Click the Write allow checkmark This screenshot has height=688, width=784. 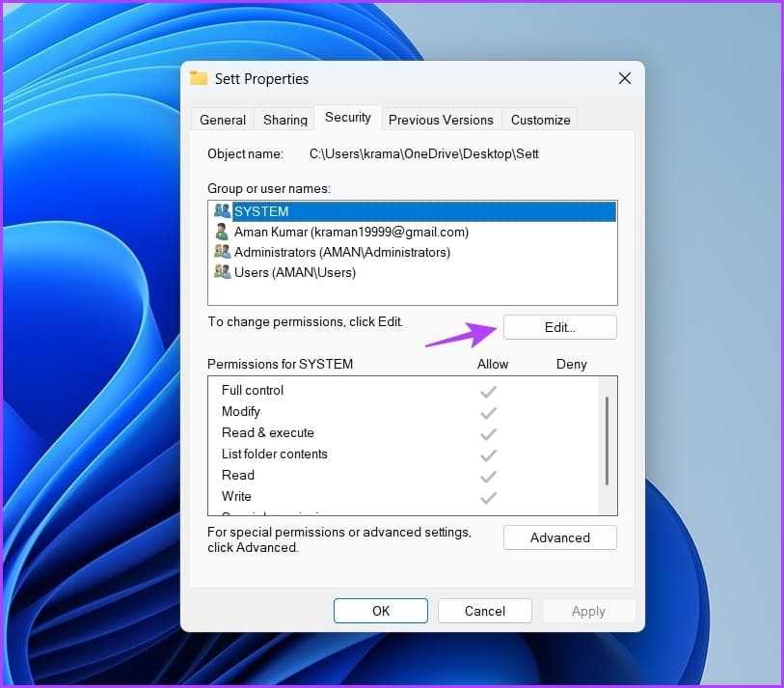(x=489, y=497)
